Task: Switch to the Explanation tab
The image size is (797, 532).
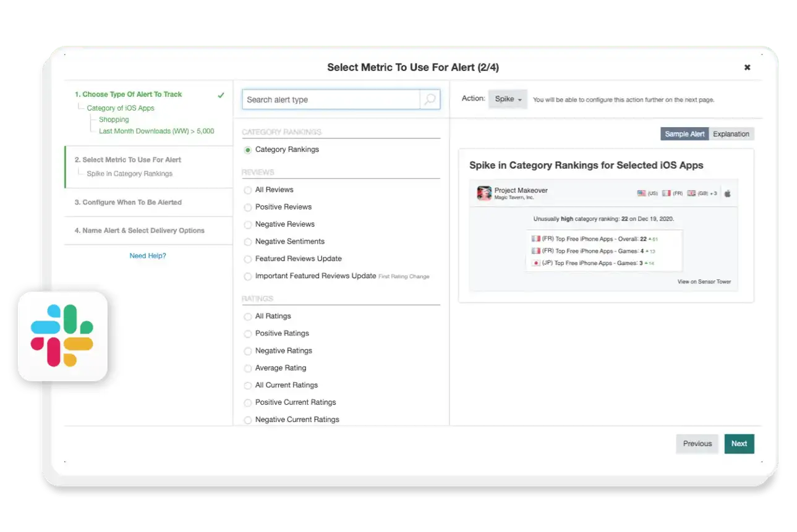Action: click(x=731, y=133)
